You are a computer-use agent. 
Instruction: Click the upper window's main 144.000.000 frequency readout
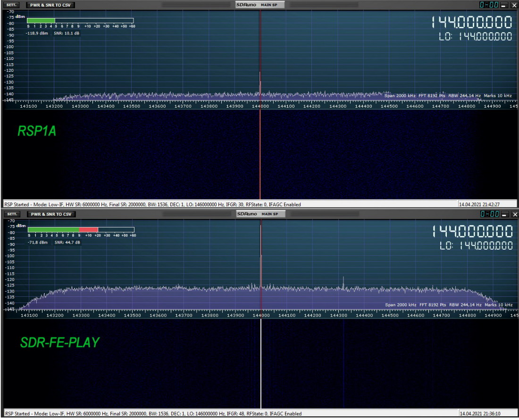tap(472, 23)
